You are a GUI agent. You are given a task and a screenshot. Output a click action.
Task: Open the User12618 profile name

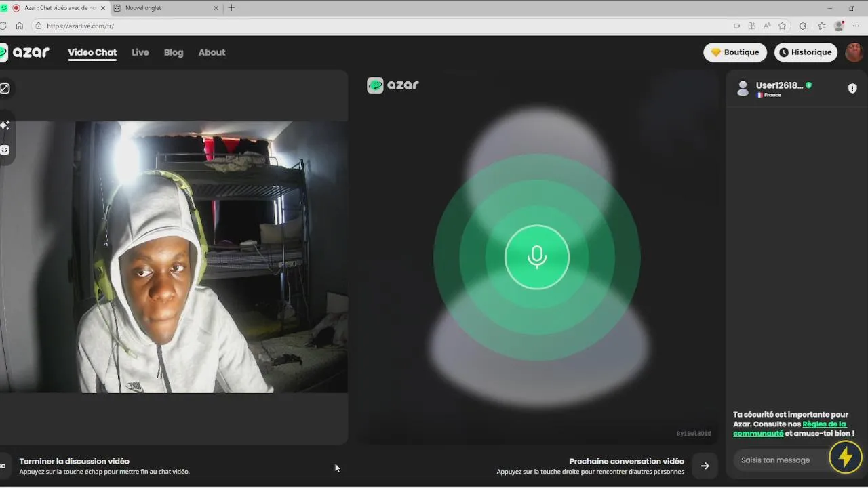tap(779, 85)
